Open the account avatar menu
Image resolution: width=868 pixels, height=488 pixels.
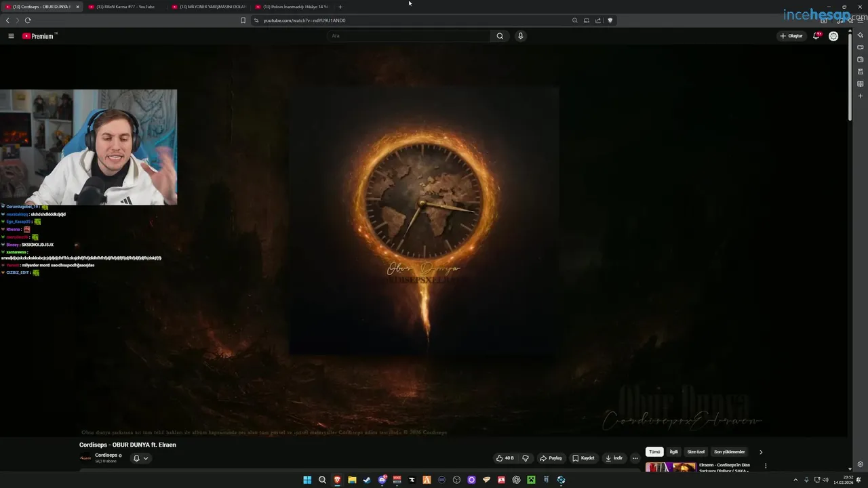833,36
